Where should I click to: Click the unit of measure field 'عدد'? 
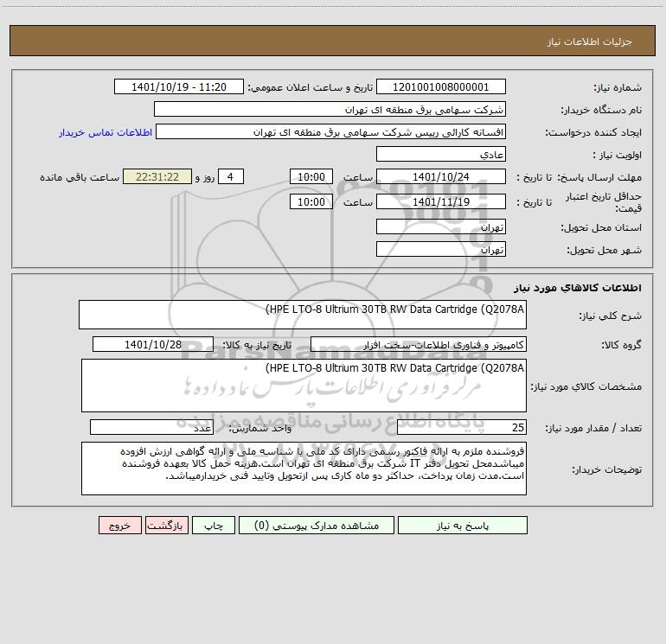coord(151,427)
